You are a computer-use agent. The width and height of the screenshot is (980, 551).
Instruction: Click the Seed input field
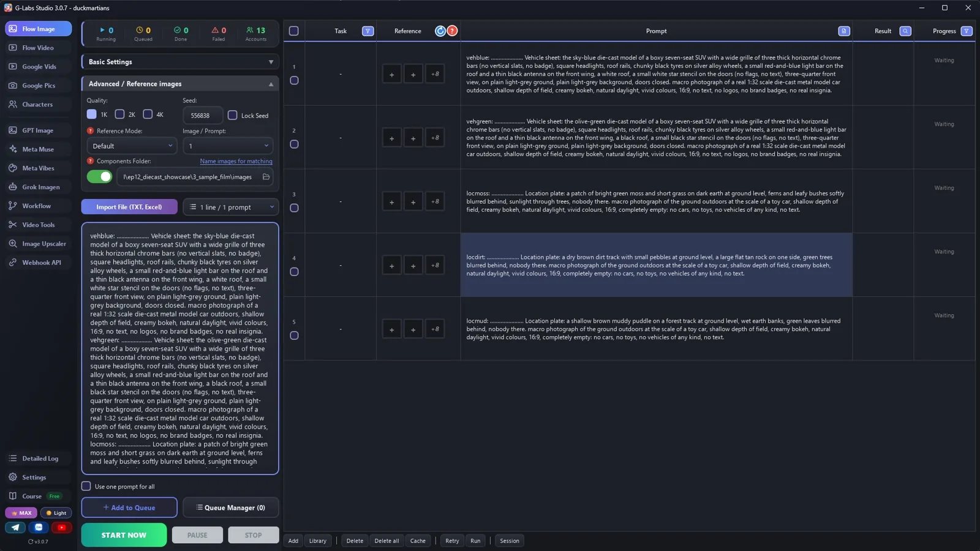tap(202, 115)
